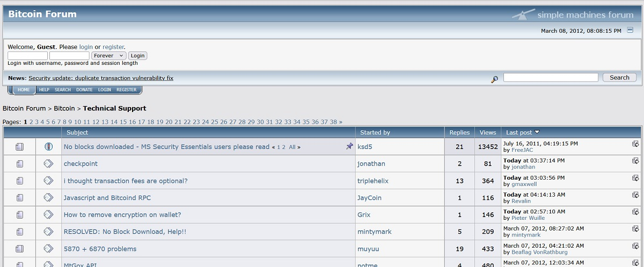Go to page 2 of the topic list

tap(31, 122)
